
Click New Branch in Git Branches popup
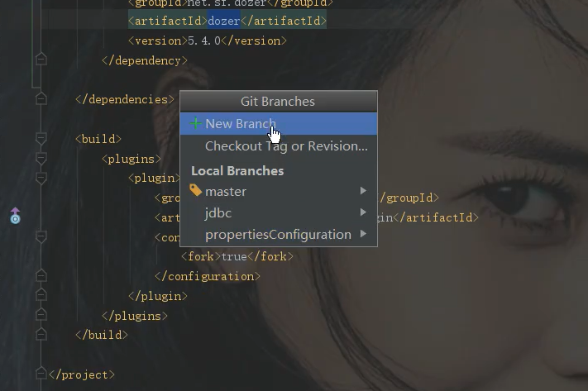278,124
